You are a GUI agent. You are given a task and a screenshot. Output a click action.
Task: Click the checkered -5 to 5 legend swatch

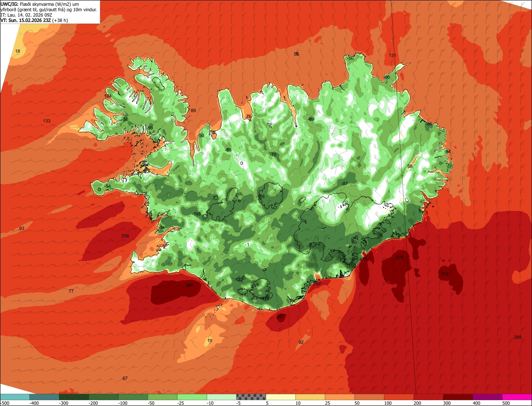pyautogui.click(x=251, y=397)
